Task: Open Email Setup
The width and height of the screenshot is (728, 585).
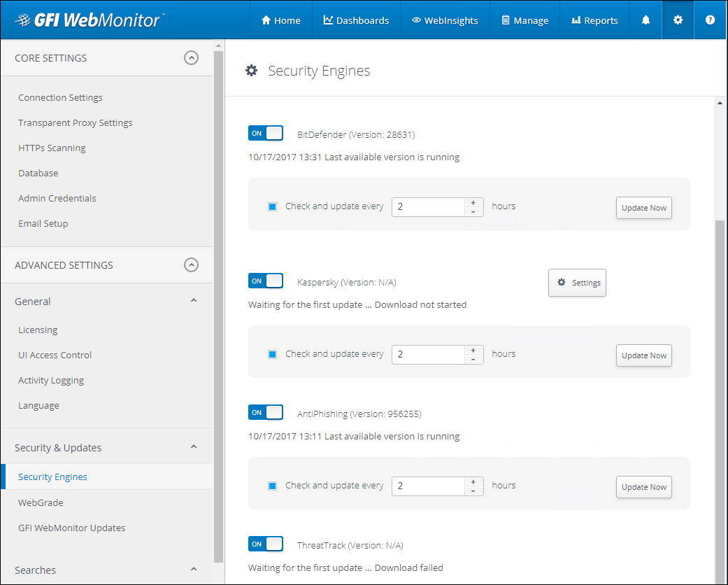Action: point(43,223)
